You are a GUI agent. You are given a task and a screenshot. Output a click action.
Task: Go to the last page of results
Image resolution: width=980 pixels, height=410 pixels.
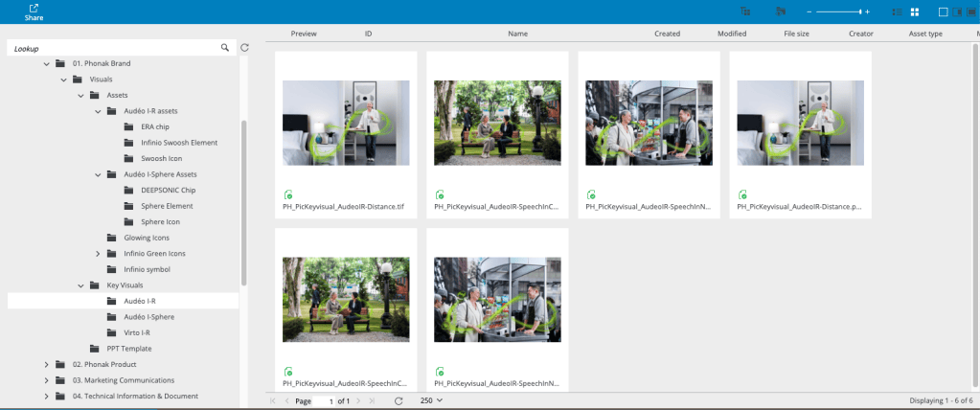click(x=373, y=401)
